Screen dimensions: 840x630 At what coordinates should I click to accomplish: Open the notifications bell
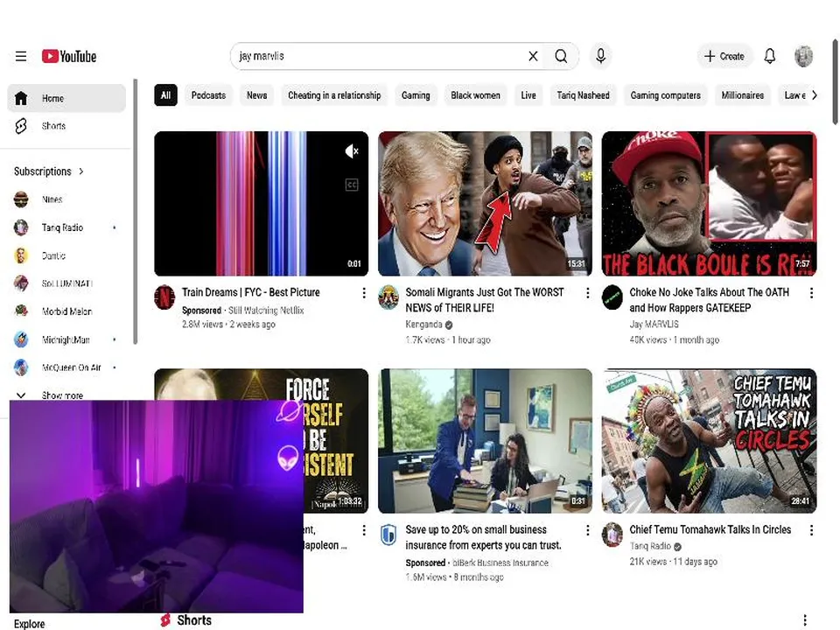pyautogui.click(x=770, y=56)
